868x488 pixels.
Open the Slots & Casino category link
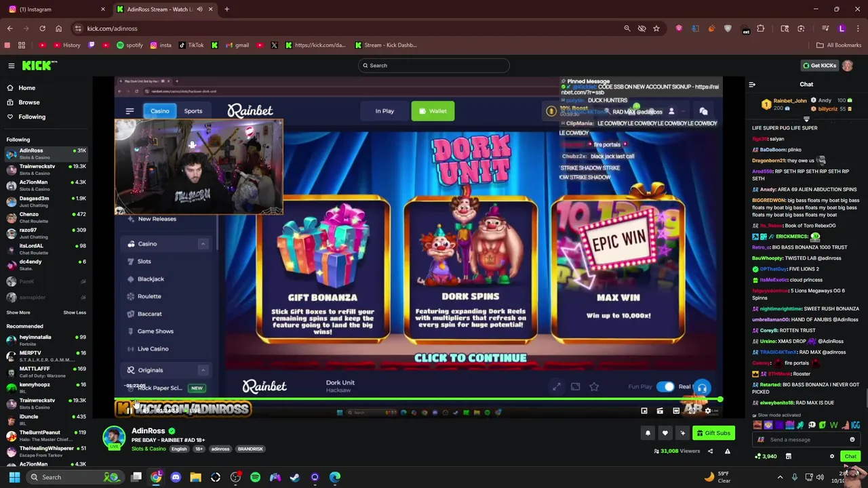coord(149,449)
